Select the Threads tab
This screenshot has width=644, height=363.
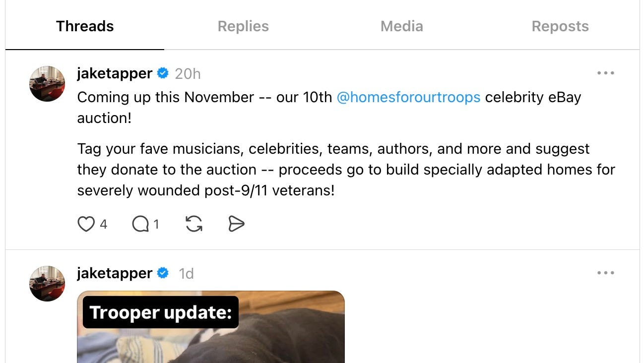click(85, 26)
